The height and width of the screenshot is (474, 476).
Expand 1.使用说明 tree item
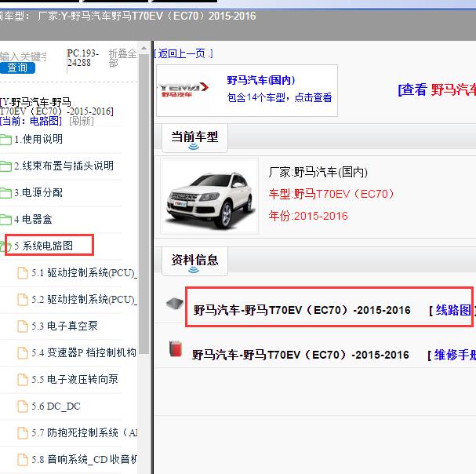tap(38, 139)
